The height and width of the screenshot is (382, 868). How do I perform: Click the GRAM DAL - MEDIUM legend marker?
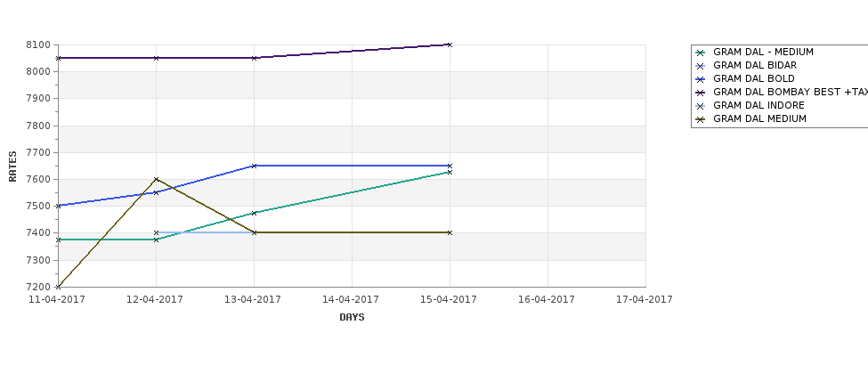click(701, 53)
